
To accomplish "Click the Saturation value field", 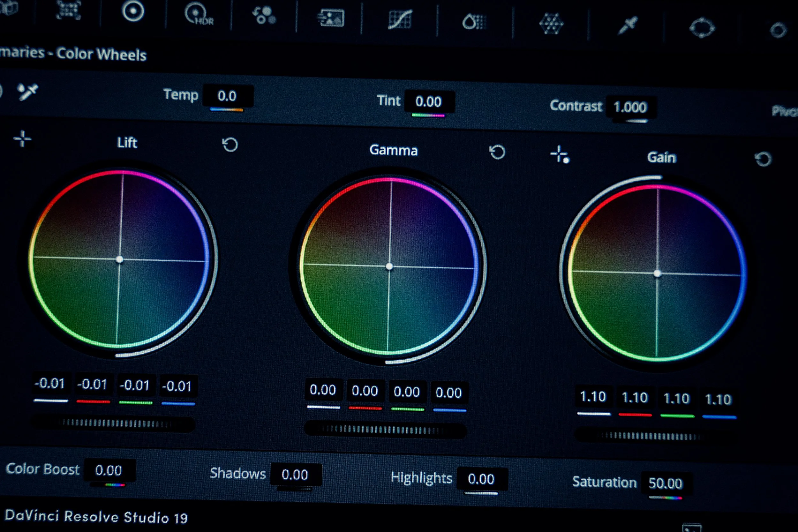I will [x=665, y=483].
